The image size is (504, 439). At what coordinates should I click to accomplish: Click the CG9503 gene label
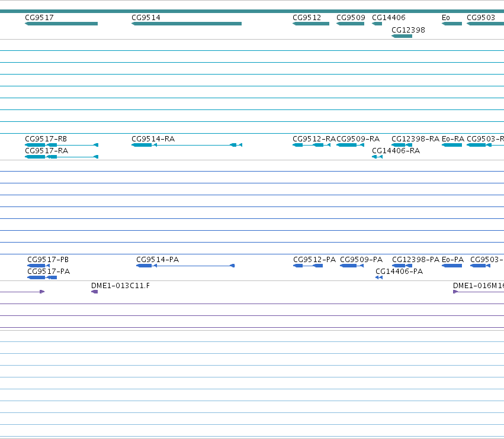tap(481, 18)
